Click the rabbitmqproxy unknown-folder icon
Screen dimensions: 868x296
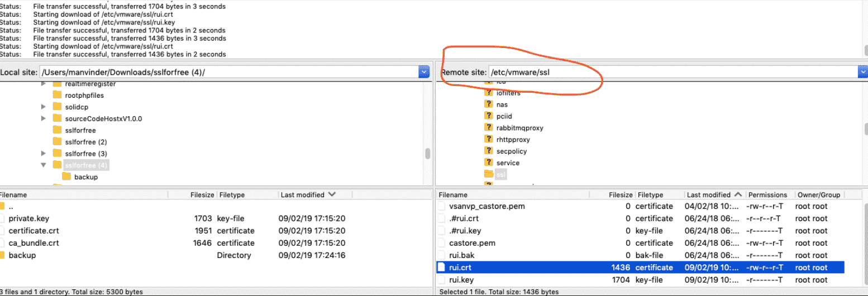(489, 128)
